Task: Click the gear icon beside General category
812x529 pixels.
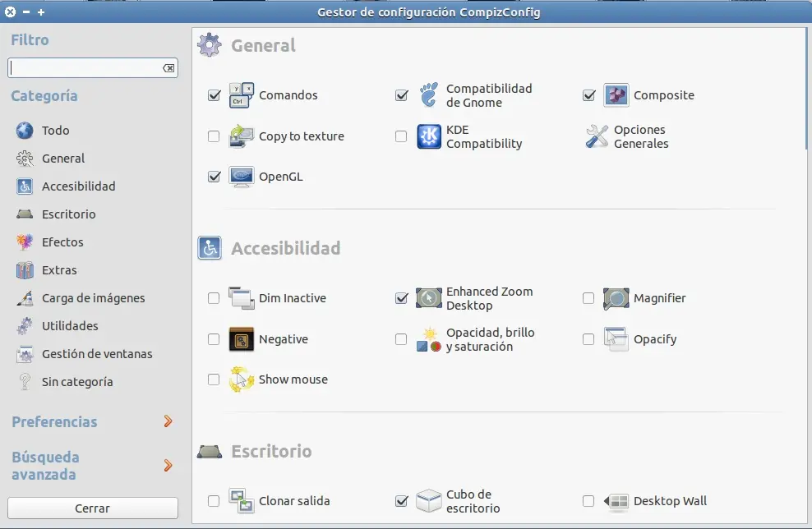Action: tap(25, 159)
